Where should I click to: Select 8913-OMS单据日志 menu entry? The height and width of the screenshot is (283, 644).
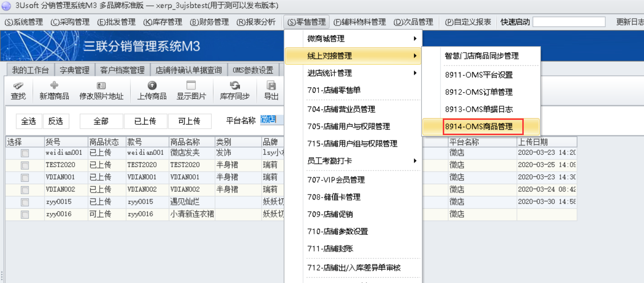(481, 110)
